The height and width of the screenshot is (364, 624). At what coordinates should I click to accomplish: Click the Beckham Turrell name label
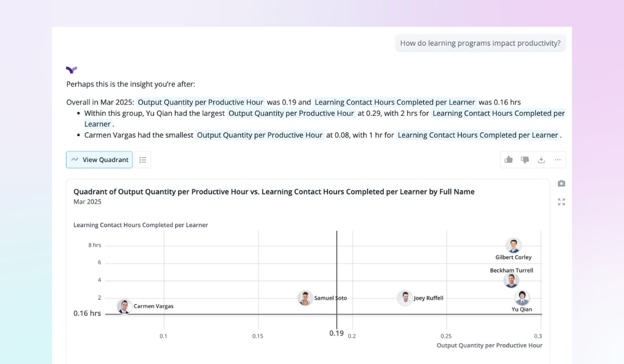[x=512, y=270]
